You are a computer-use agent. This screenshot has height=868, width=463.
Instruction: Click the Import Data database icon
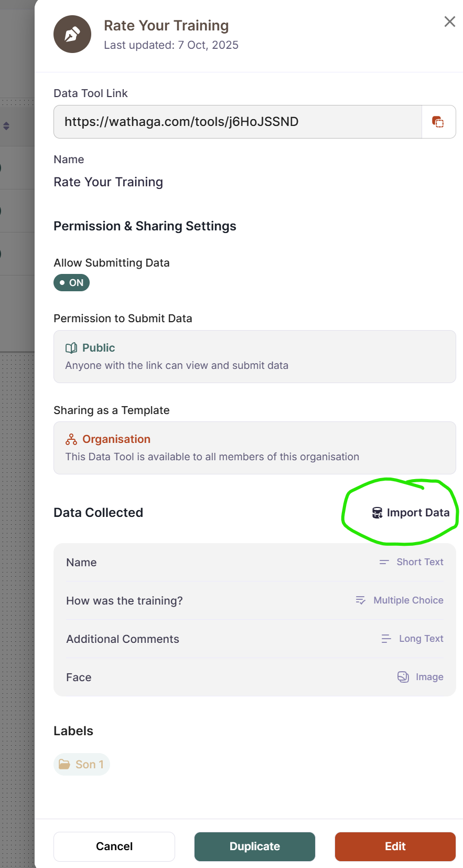[377, 513]
